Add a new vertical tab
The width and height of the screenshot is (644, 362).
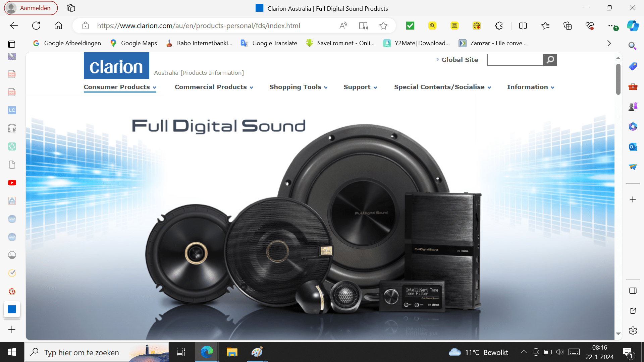[x=12, y=330]
